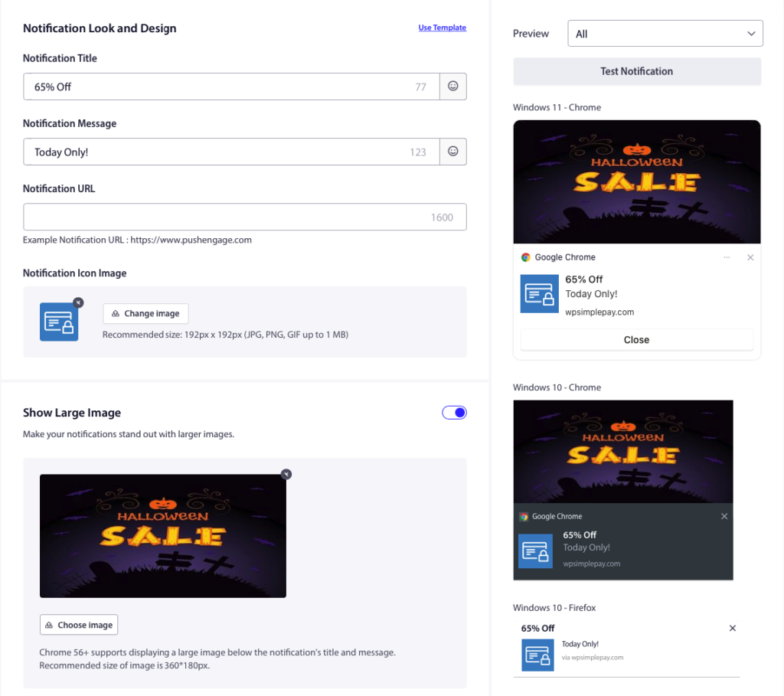Open the Windows 11 notification options ellipsis

727,257
